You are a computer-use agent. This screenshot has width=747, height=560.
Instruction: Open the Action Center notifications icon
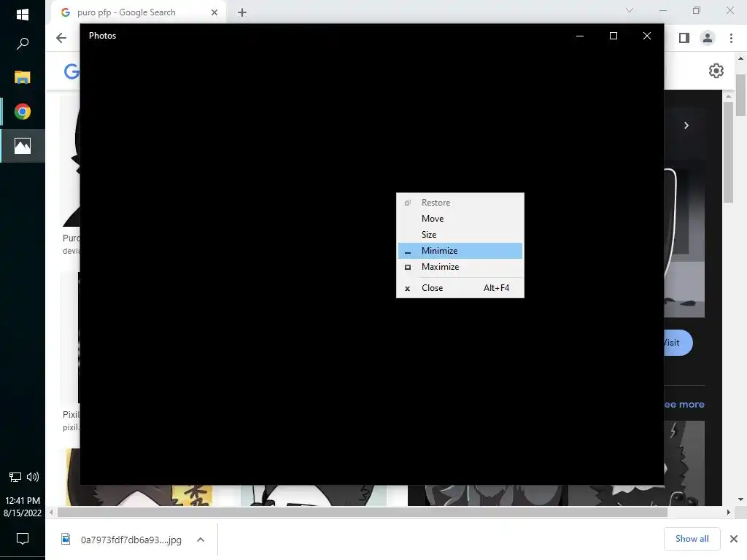tap(23, 539)
